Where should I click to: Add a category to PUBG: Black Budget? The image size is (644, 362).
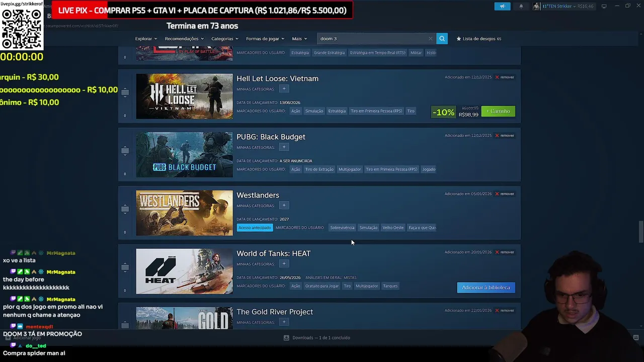coord(284,147)
